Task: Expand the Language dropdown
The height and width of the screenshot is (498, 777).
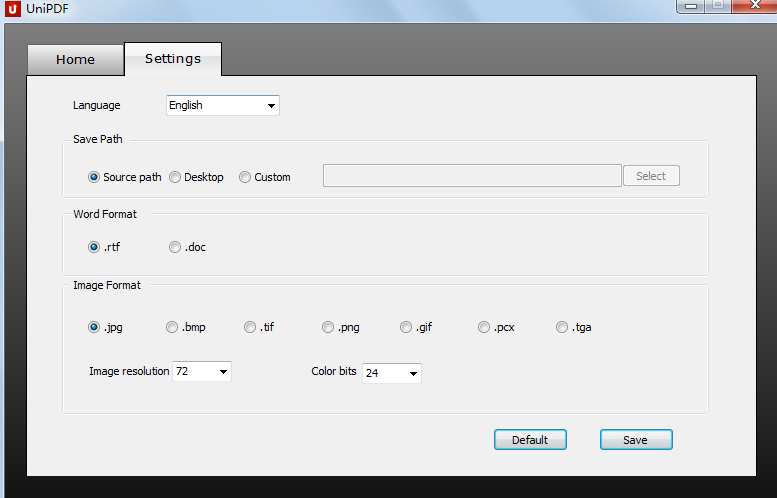Action: (222, 105)
